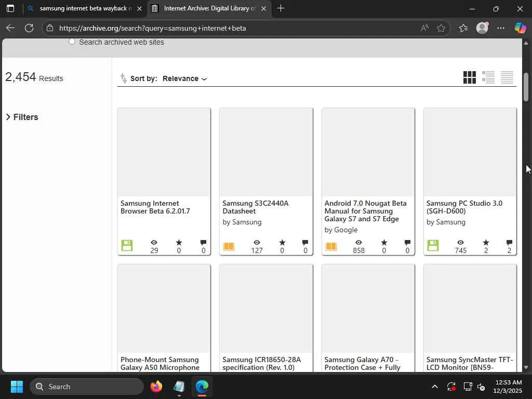This screenshot has width=532, height=399.
Task: Click 'by Samsung' under S3C2440A Datasheet
Action: click(242, 222)
